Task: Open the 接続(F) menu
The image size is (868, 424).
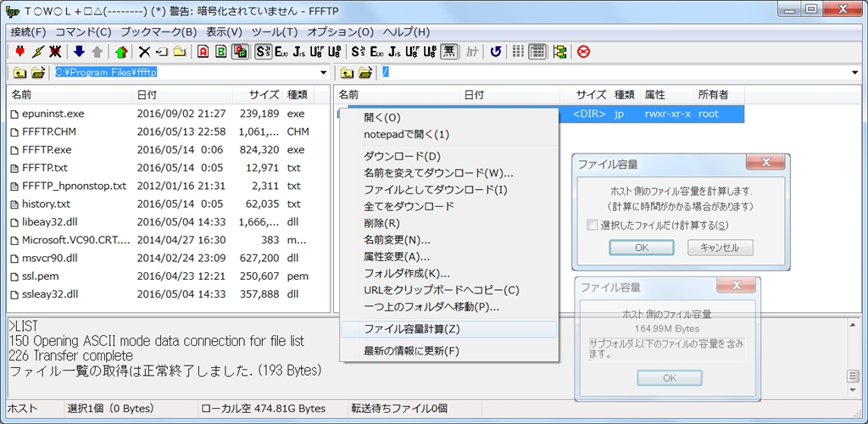Action: (x=28, y=32)
